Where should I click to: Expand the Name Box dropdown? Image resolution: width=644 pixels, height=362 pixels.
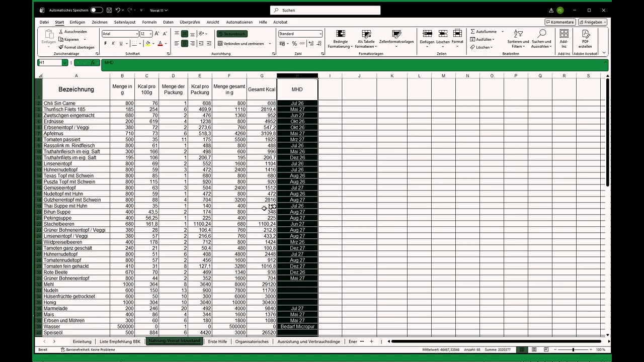coord(65,63)
